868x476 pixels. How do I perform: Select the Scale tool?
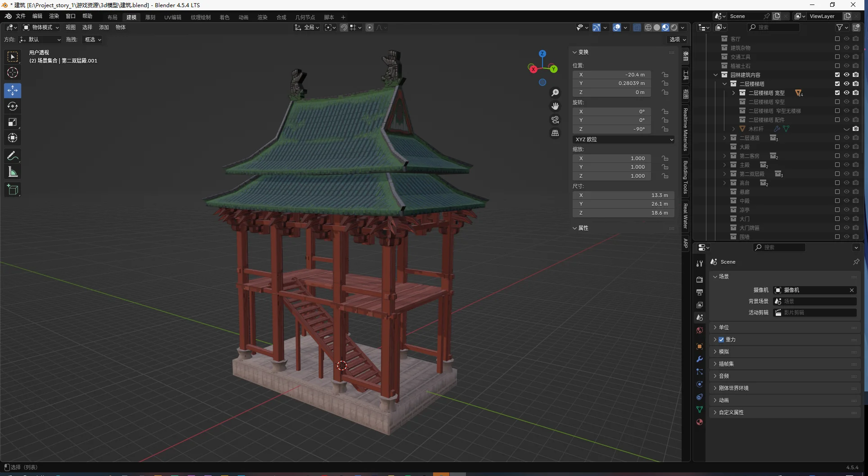tap(13, 122)
